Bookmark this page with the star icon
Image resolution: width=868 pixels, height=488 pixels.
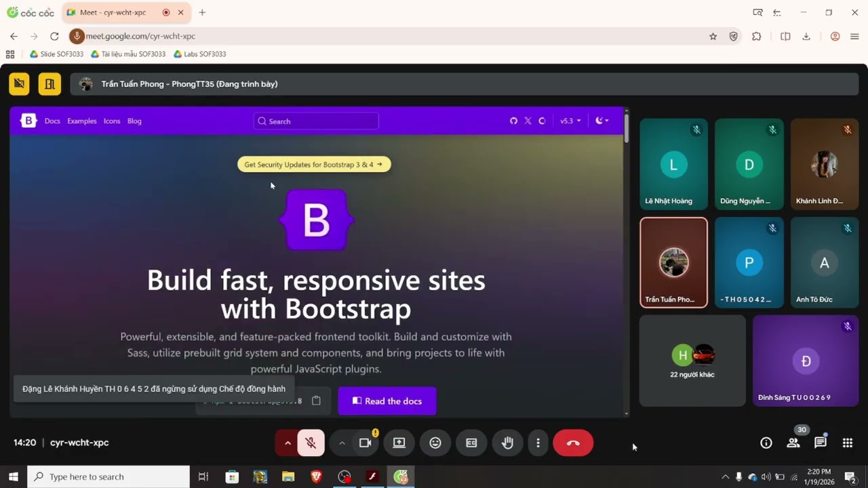click(x=713, y=37)
